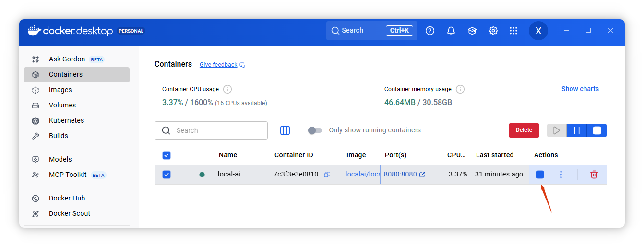Sort by Last started column header
Screen dimensions: 644x247
point(495,155)
